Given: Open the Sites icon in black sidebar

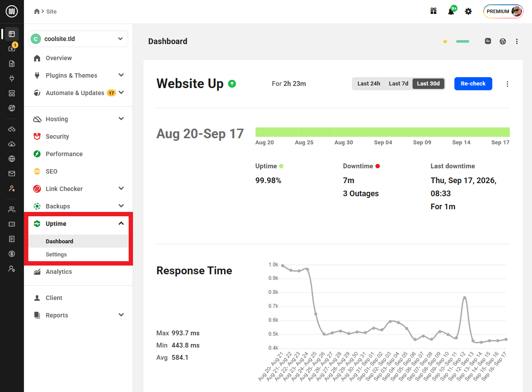Looking at the screenshot, I should tap(12, 34).
